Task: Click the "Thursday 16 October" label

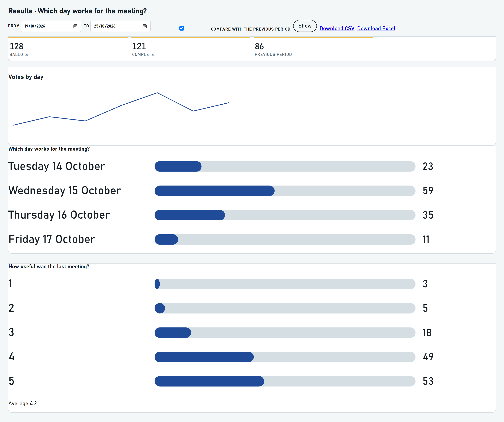Action: (x=59, y=215)
